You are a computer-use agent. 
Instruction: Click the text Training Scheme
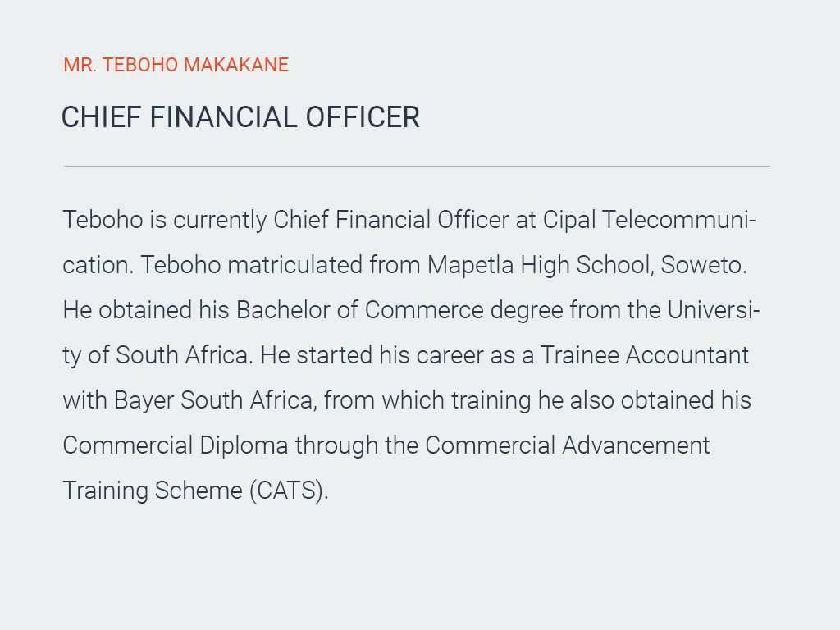[153, 491]
